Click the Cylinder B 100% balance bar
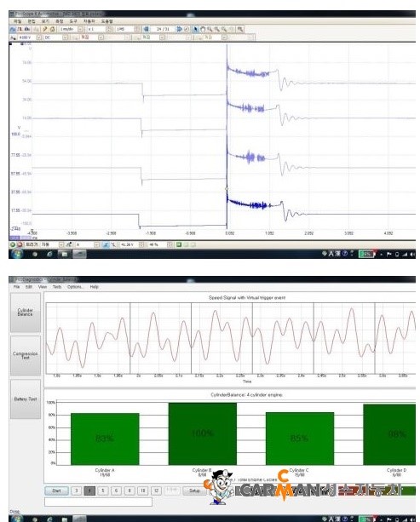The image size is (420, 522). (202, 433)
